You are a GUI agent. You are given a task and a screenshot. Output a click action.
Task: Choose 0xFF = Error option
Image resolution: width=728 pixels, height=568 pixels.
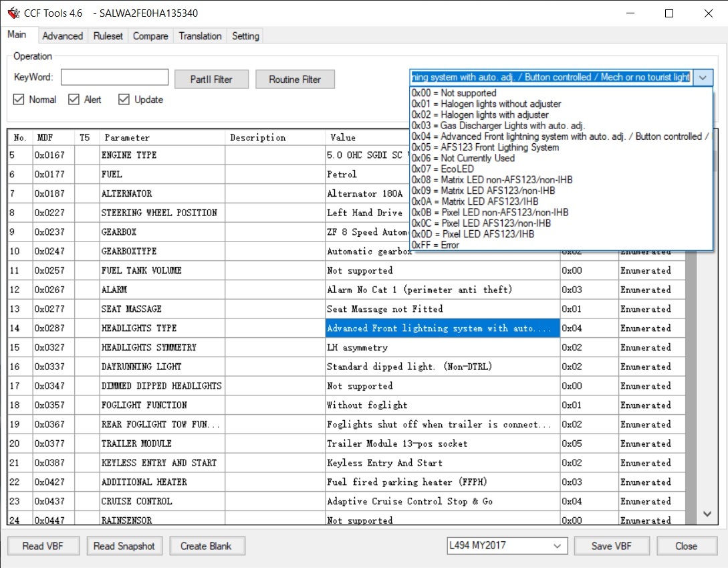click(561, 245)
